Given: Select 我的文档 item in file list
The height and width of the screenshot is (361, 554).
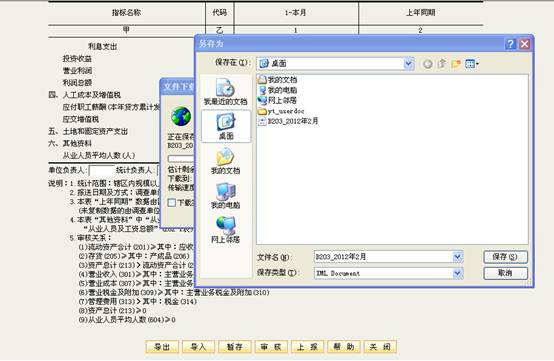Looking at the screenshot, I should coord(278,79).
